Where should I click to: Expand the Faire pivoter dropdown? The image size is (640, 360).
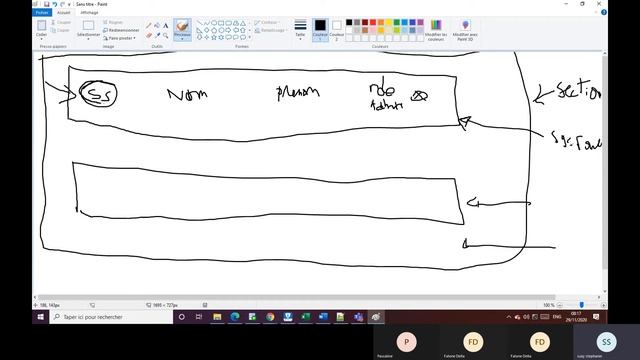(x=134, y=38)
